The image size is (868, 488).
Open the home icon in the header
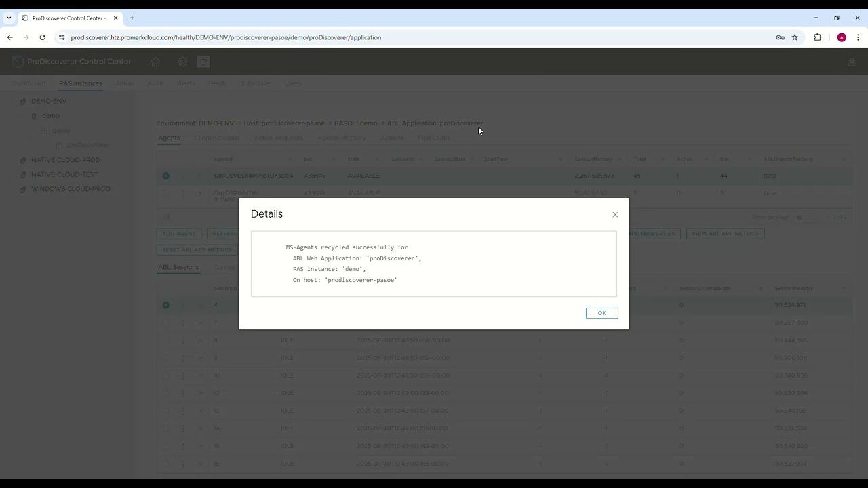155,62
